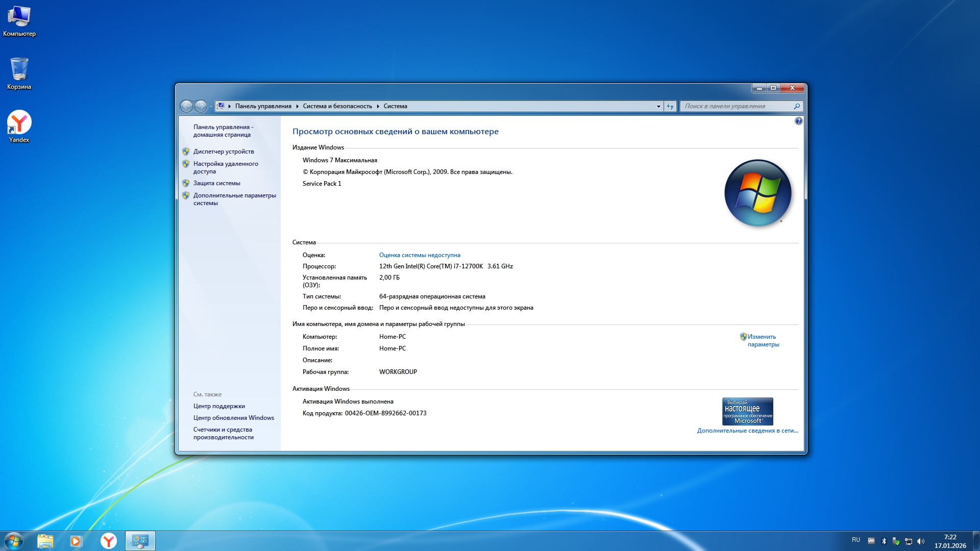Open Windows Media Player taskbar icon
This screenshot has width=980, height=551.
pos(76,541)
